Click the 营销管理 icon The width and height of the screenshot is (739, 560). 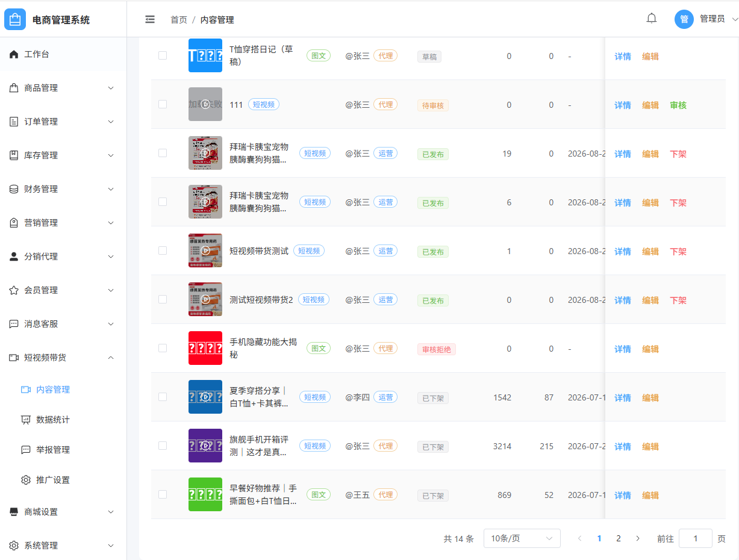(14, 223)
